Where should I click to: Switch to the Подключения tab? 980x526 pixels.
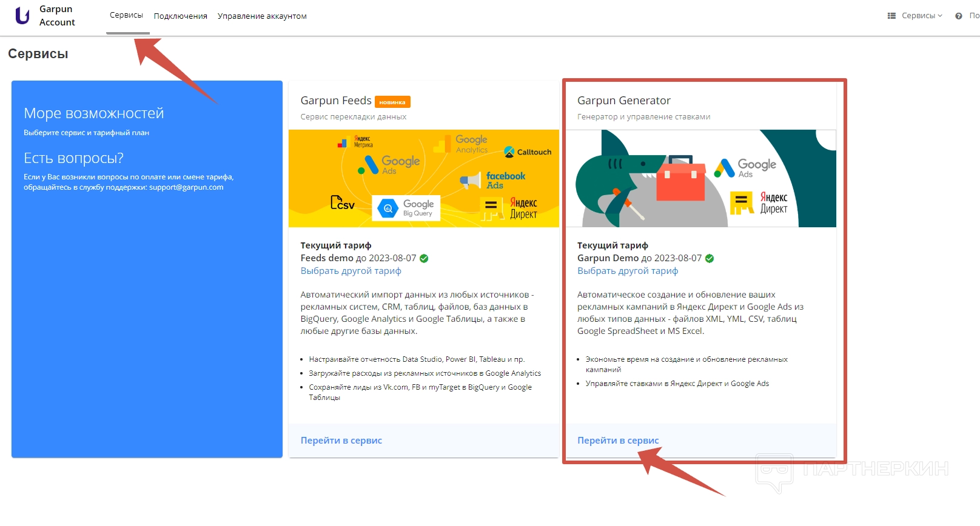pos(181,16)
